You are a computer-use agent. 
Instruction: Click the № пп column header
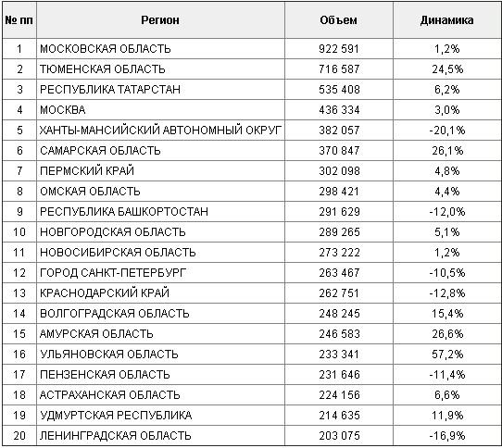coord(19,20)
